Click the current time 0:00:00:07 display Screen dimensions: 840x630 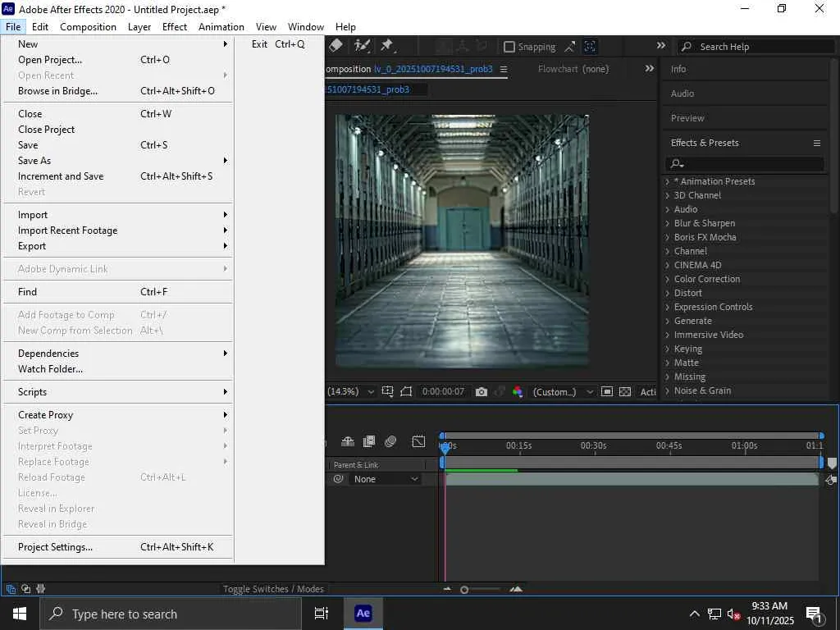[x=443, y=392]
